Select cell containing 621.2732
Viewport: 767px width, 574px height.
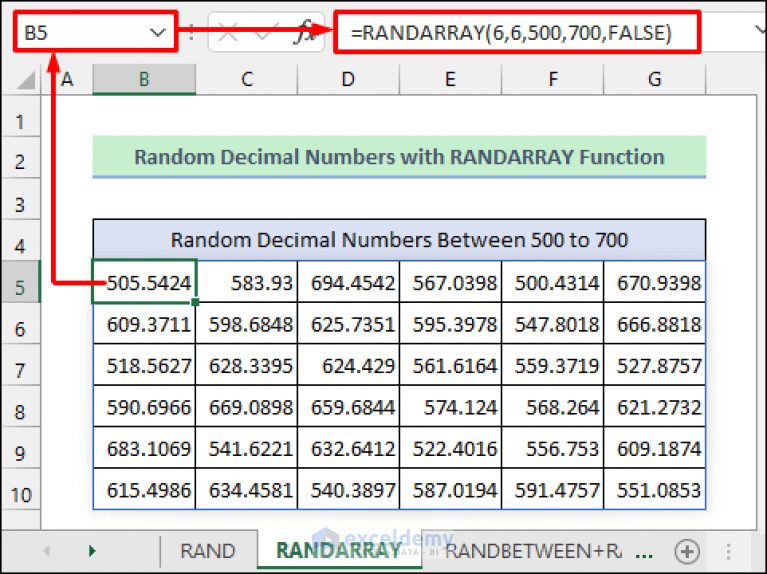pos(654,406)
